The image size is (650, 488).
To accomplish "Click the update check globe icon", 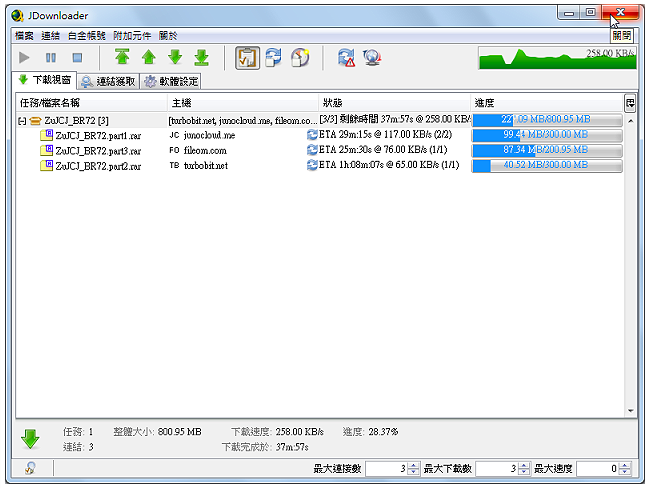I will click(x=372, y=58).
